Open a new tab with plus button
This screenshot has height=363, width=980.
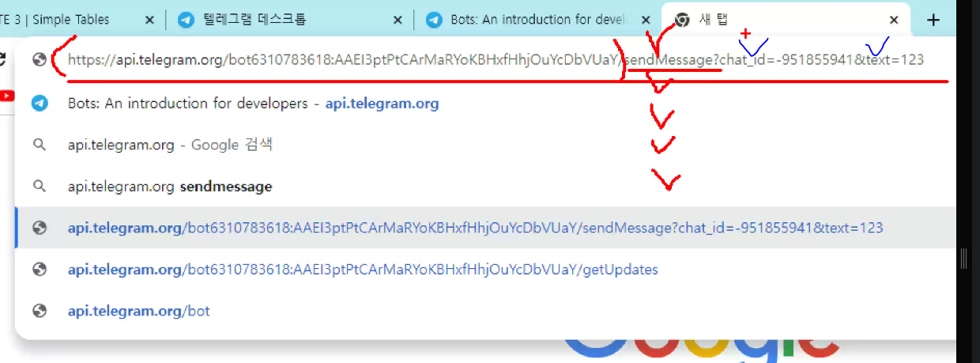pos(933,20)
